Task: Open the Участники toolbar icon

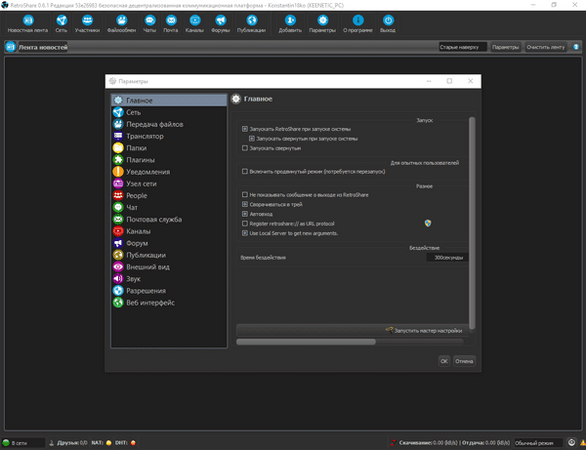Action: coord(87,24)
